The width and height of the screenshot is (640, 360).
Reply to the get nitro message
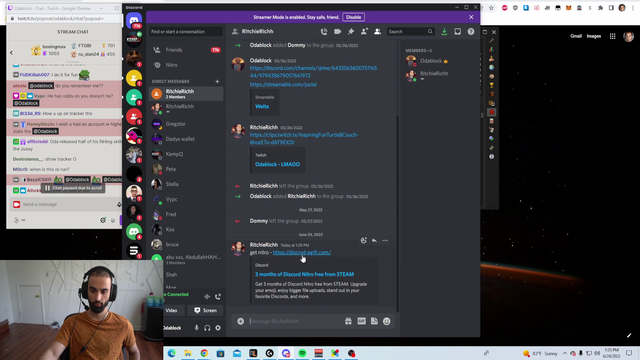374,240
